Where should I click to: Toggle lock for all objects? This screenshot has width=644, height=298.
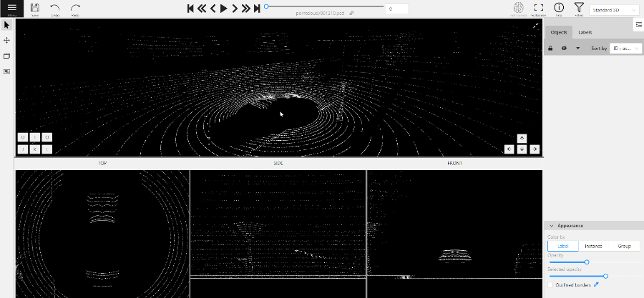tap(550, 49)
